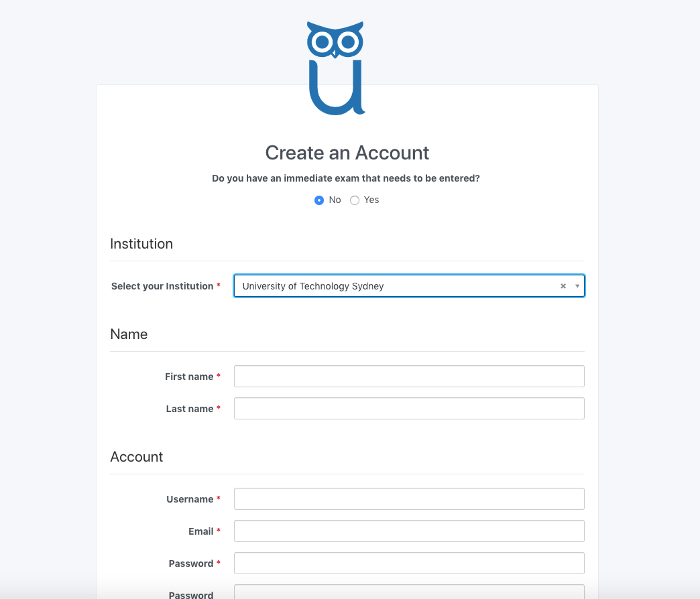Click the second, partially visible Password field

(x=409, y=592)
